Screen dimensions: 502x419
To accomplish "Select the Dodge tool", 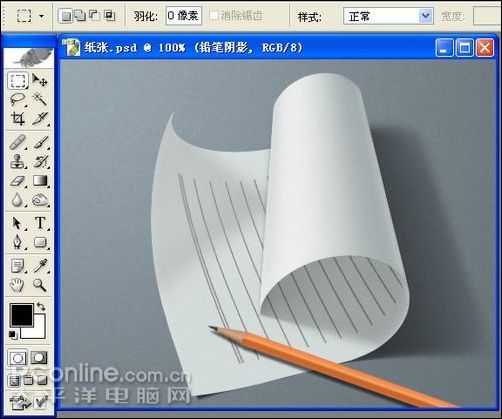I will (40, 200).
